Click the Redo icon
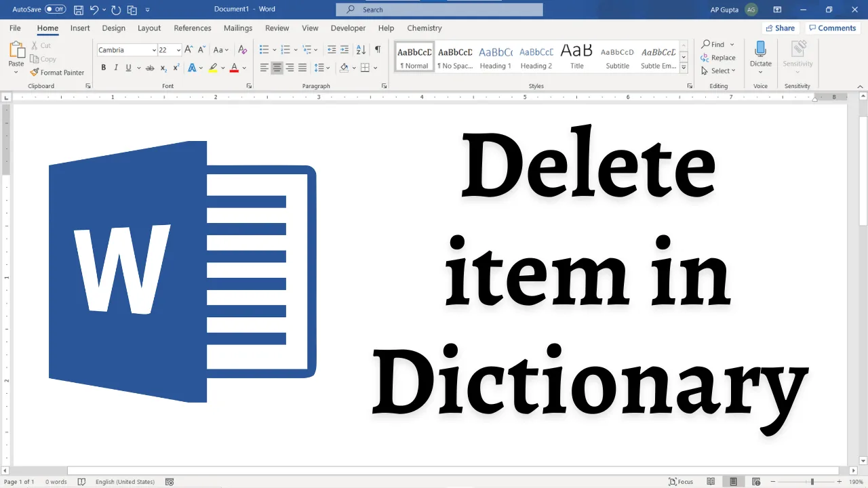 point(116,9)
